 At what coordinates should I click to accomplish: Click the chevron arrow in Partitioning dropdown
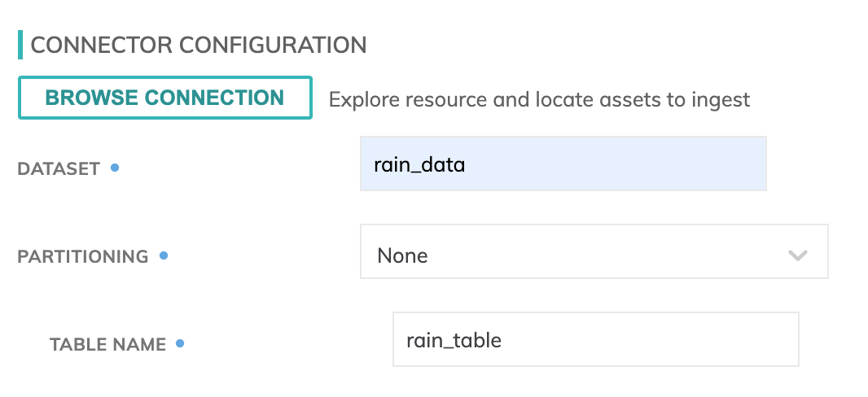click(x=797, y=255)
